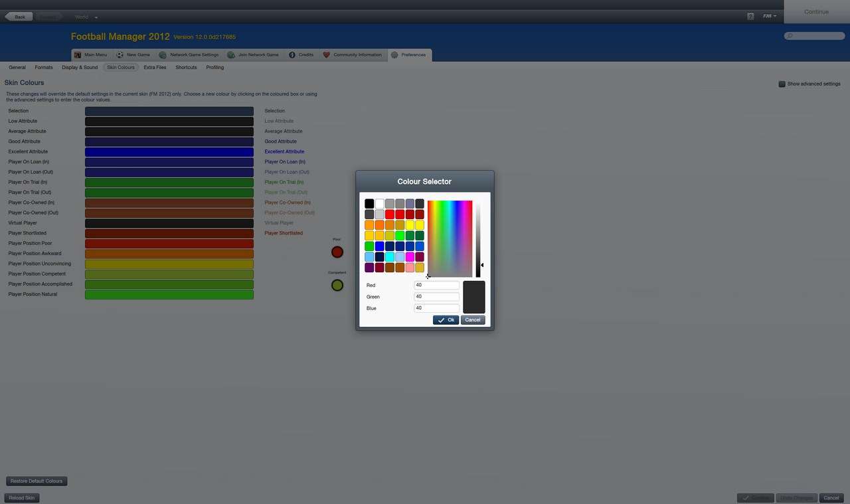Open the Good Attribute colour bar
The height and width of the screenshot is (504, 850).
point(169,142)
